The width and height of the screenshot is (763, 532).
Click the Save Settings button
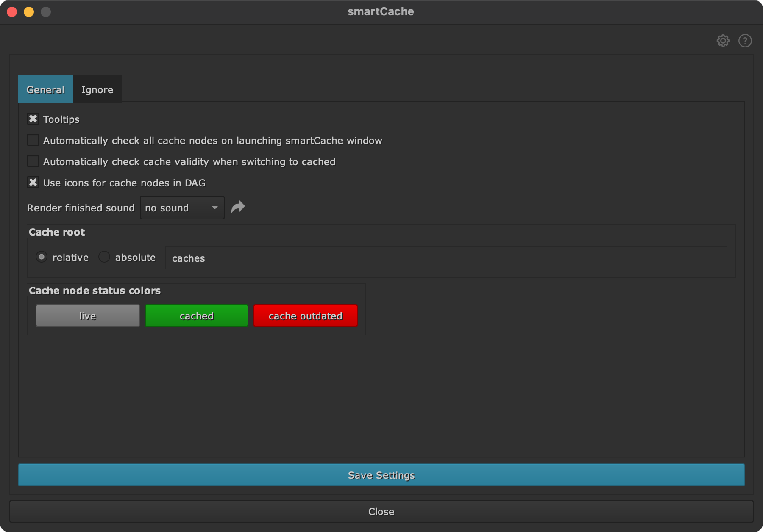point(381,475)
